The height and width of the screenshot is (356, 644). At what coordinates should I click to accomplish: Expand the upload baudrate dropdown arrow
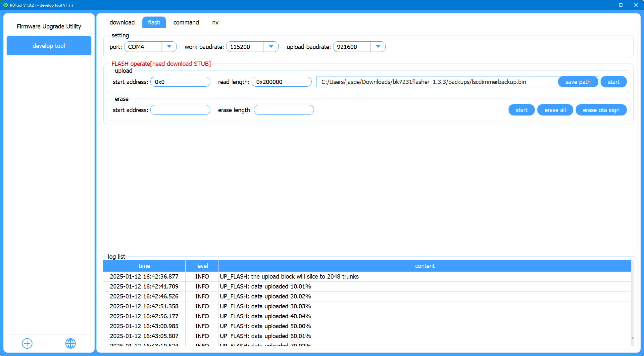378,47
